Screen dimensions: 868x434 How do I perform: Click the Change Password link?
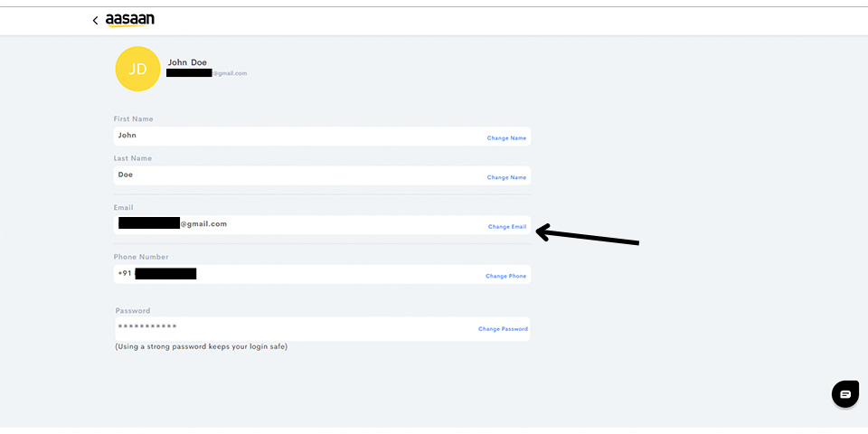[503, 329]
